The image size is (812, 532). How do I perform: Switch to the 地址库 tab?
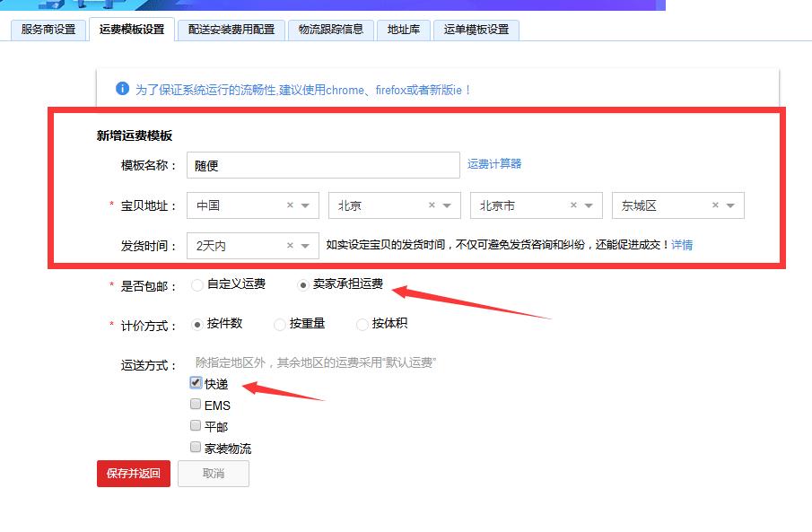click(403, 30)
